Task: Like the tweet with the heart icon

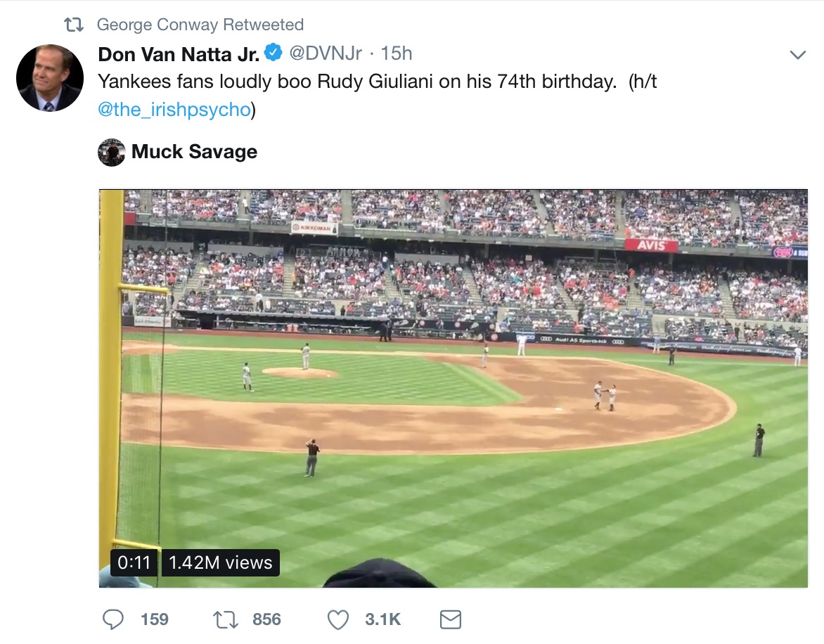Action: pos(338,620)
